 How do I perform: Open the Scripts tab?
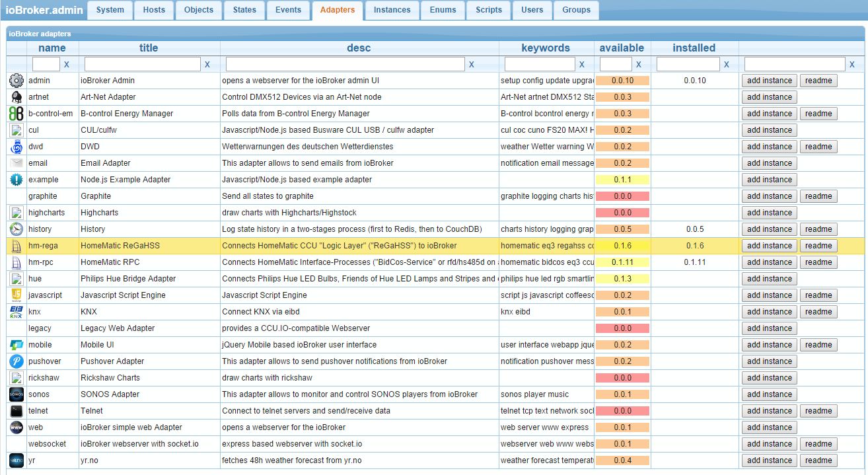point(489,10)
